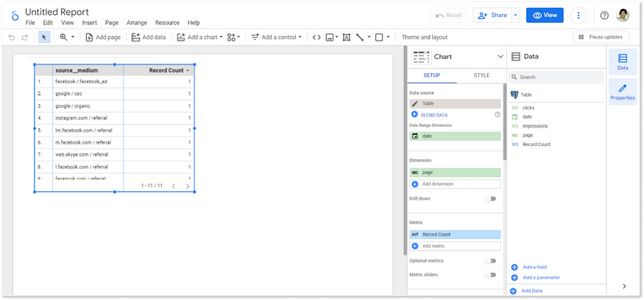Toggle the Drill down switch
Image resolution: width=644 pixels, height=300 pixels.
point(490,198)
